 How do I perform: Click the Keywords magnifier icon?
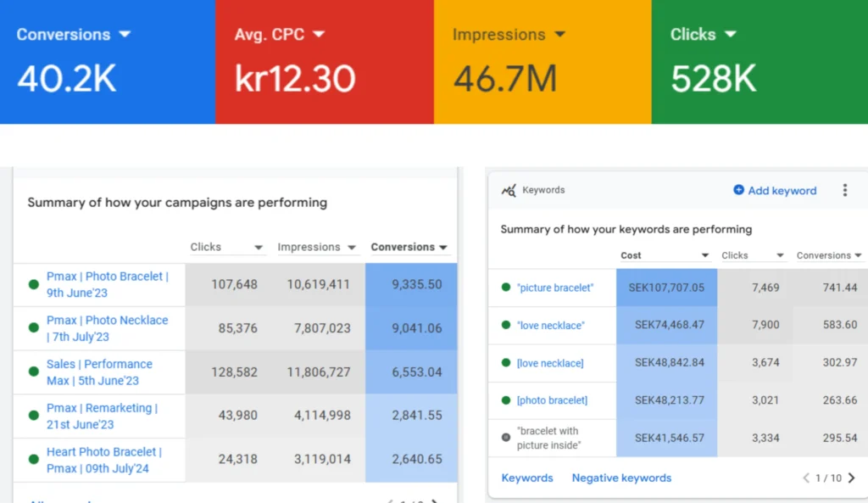[509, 190]
